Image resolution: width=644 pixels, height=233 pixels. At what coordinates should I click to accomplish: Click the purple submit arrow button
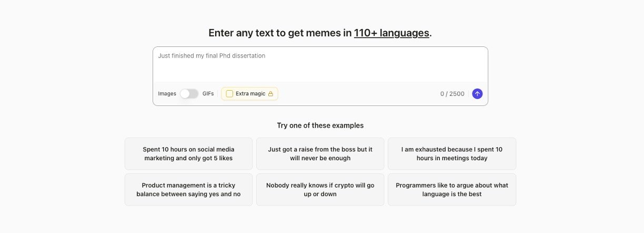click(x=477, y=94)
